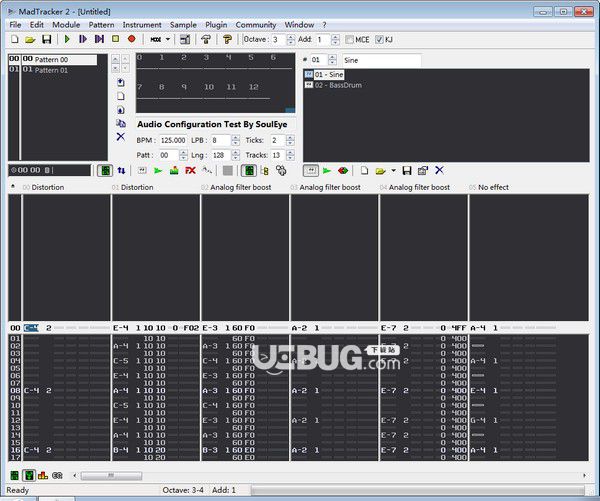Open the Sample menu

coord(183,25)
